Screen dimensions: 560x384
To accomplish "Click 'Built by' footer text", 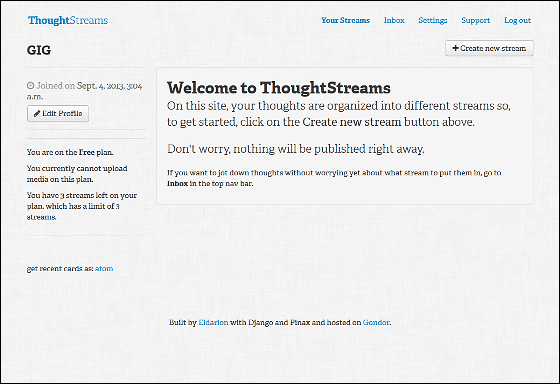I will (x=183, y=322).
